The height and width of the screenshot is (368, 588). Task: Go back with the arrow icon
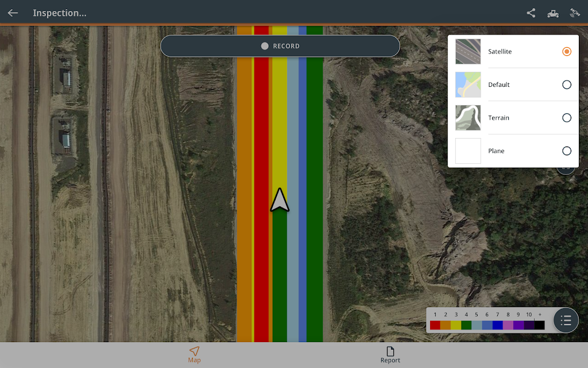[x=13, y=13]
